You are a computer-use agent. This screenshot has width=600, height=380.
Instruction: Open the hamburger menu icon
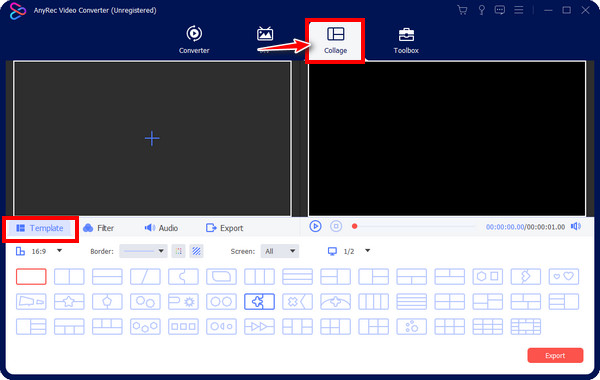pos(518,10)
